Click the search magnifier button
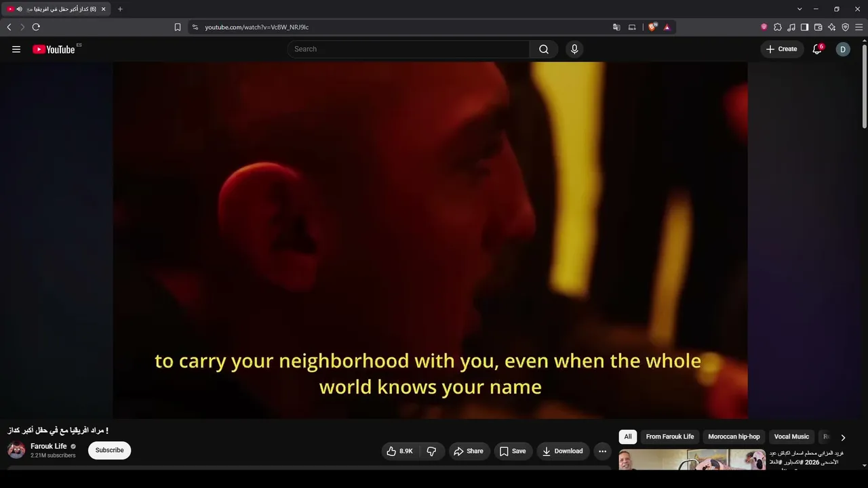Screen dimensions: 868x488 [x=544, y=49]
